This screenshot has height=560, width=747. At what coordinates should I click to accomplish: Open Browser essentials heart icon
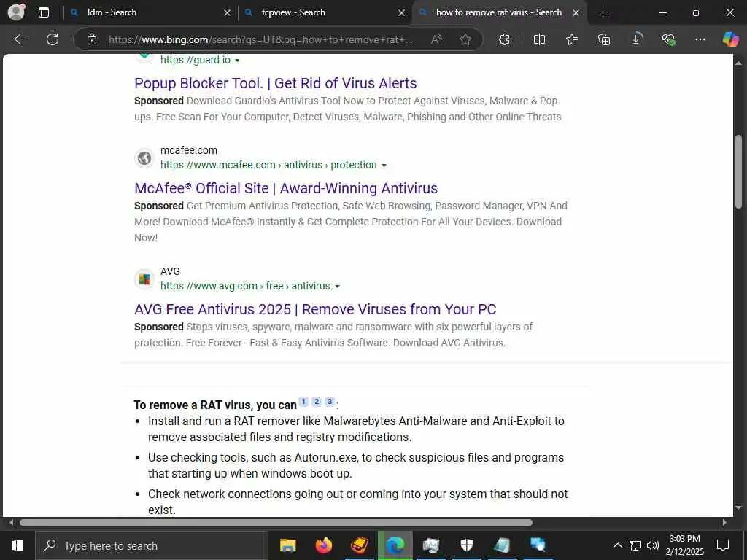point(668,39)
